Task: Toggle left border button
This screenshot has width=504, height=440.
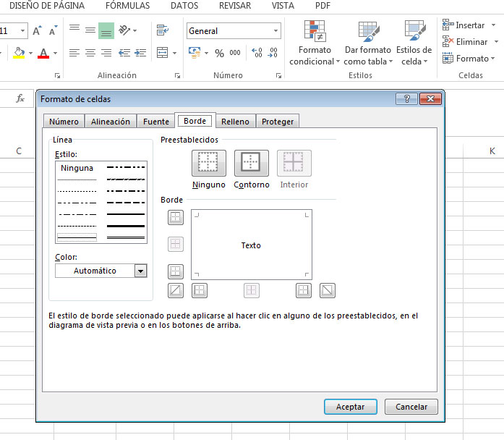Action: click(200, 290)
